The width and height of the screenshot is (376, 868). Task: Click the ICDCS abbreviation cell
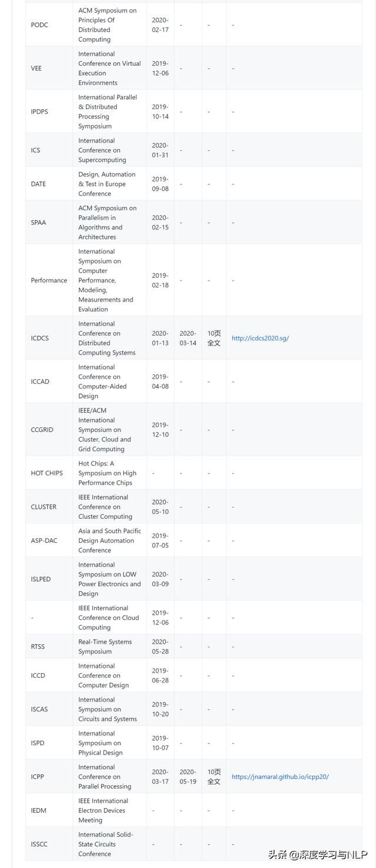click(x=40, y=338)
